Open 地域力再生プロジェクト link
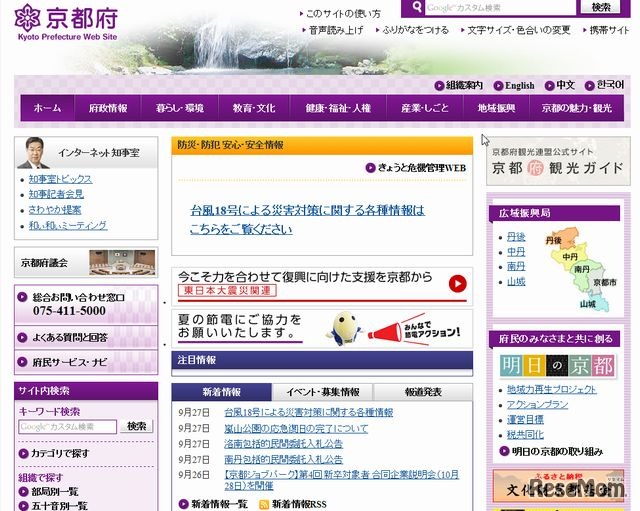The image size is (640, 511). pyautogui.click(x=551, y=389)
